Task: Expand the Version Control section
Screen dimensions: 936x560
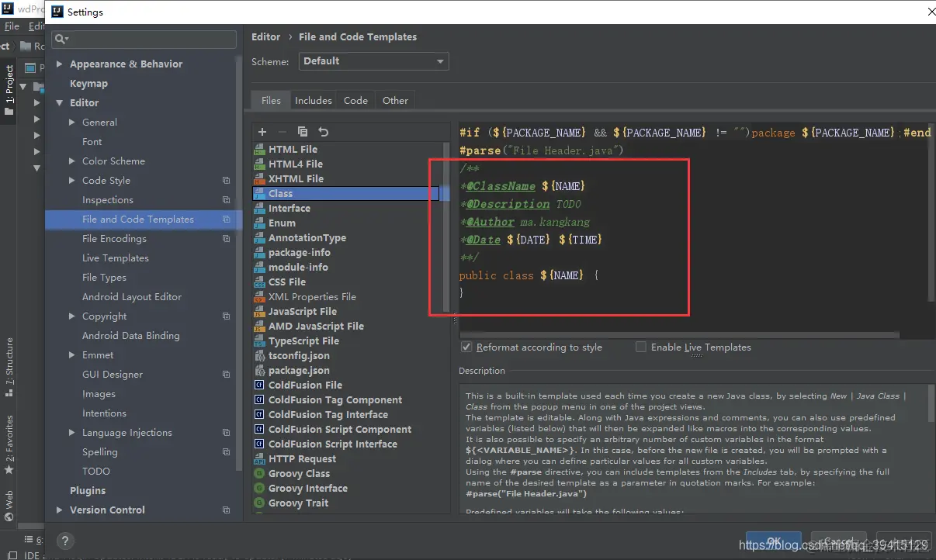Action: click(x=60, y=510)
